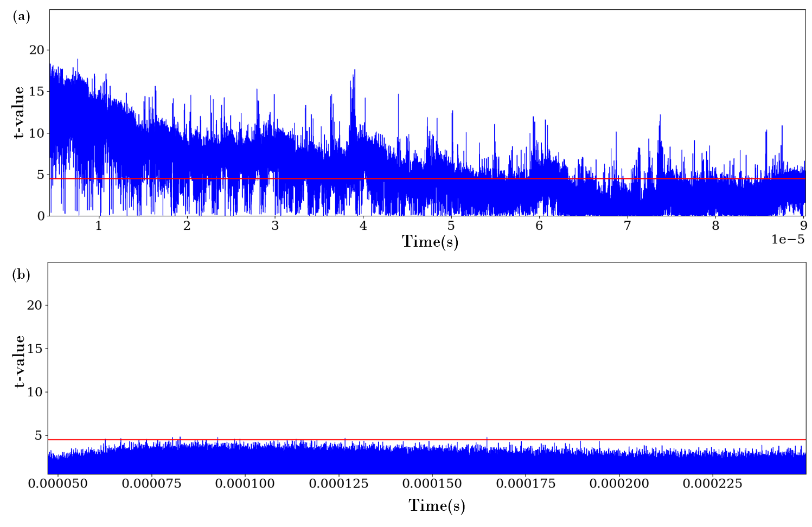Click the 0.000225 time tick label

tap(713, 483)
